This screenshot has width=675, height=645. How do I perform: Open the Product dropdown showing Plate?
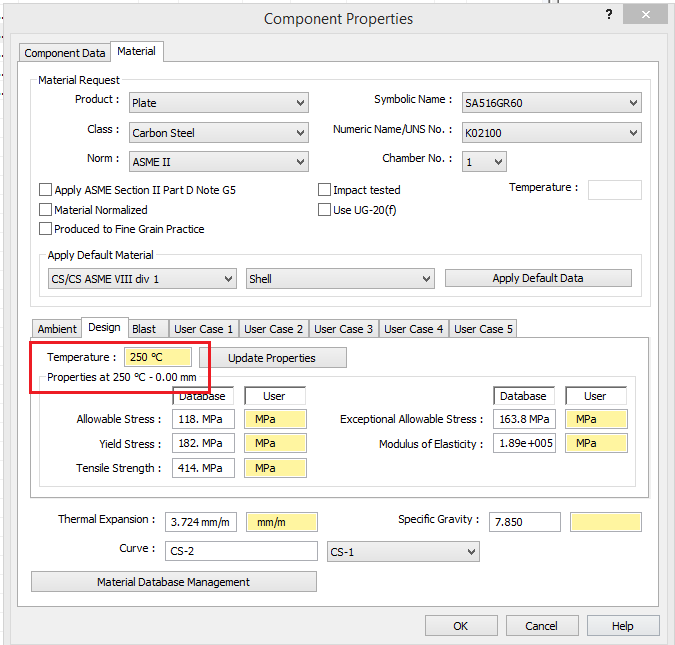[219, 103]
